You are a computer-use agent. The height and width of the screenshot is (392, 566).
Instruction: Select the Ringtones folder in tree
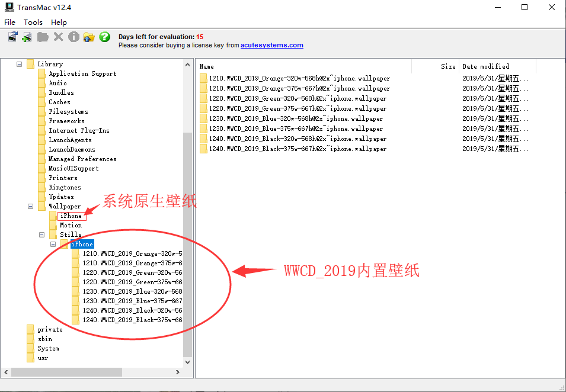coord(65,188)
